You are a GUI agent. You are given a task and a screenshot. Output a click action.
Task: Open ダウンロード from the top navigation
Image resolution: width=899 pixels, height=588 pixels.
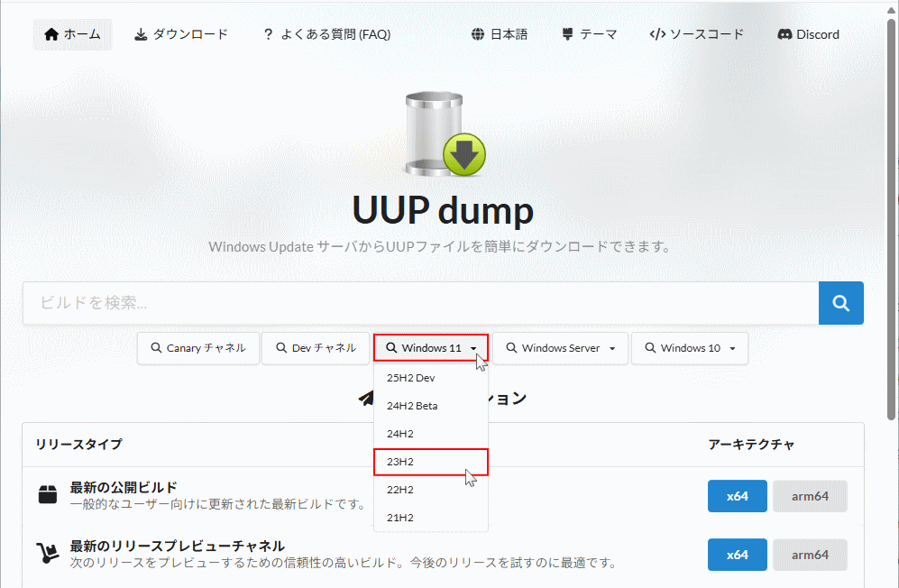pos(181,34)
